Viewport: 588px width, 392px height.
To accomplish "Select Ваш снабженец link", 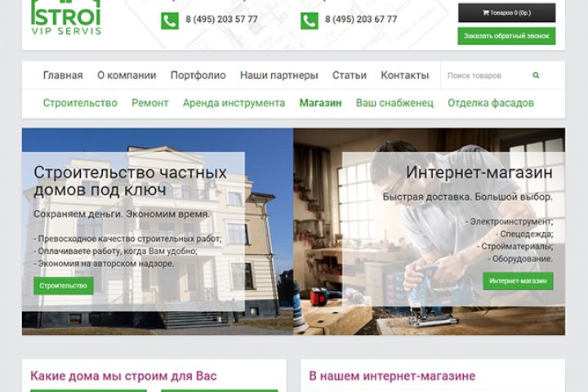I will pos(394,103).
